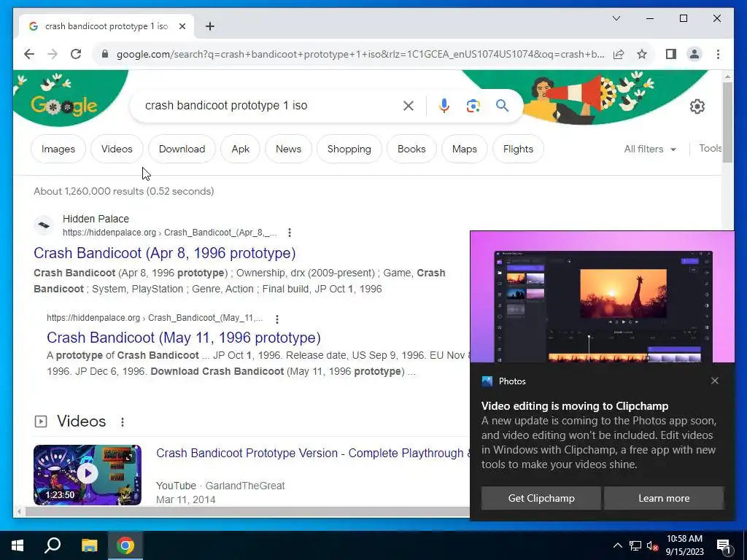Close the crash bandicoot search tab

[x=182, y=26]
